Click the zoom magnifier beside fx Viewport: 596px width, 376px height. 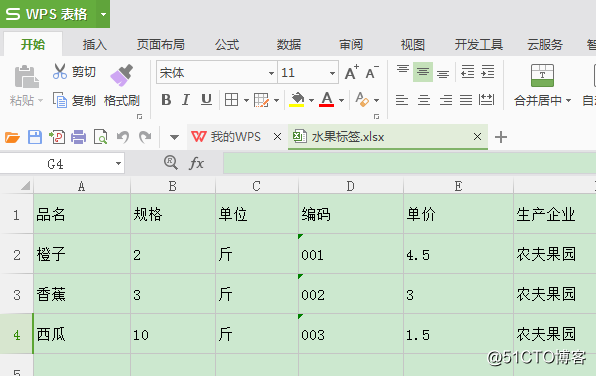pos(171,163)
